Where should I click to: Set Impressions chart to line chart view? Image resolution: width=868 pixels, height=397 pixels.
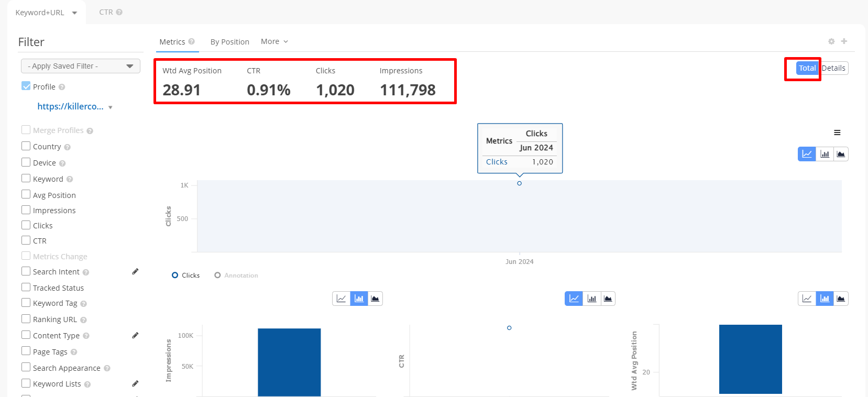341,299
